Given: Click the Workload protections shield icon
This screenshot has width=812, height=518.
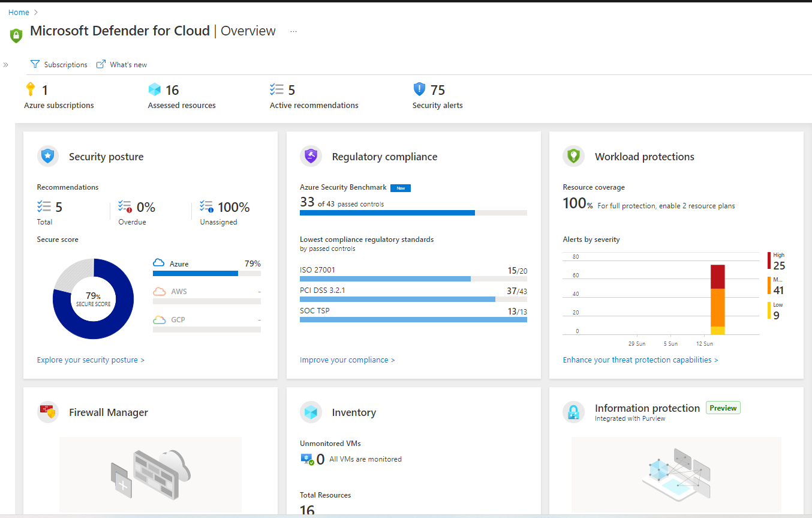Looking at the screenshot, I should 573,157.
